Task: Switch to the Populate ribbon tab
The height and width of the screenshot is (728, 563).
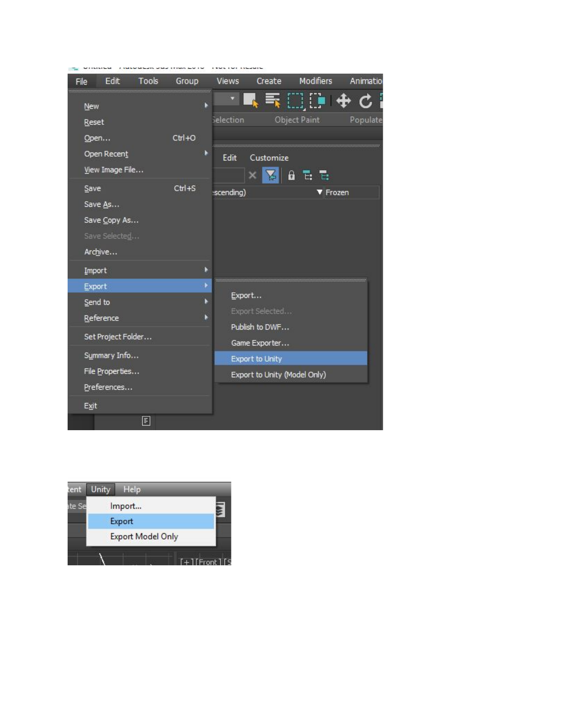Action: [366, 119]
